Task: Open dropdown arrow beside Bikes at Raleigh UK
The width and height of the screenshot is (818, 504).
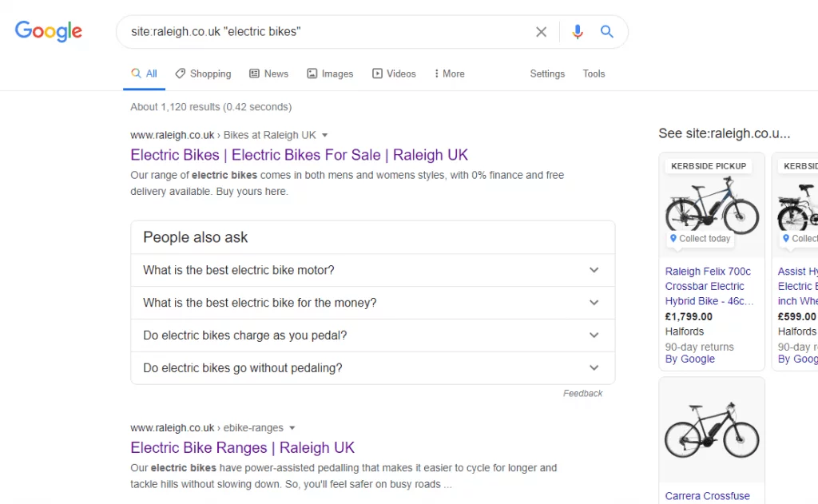Action: pos(325,136)
